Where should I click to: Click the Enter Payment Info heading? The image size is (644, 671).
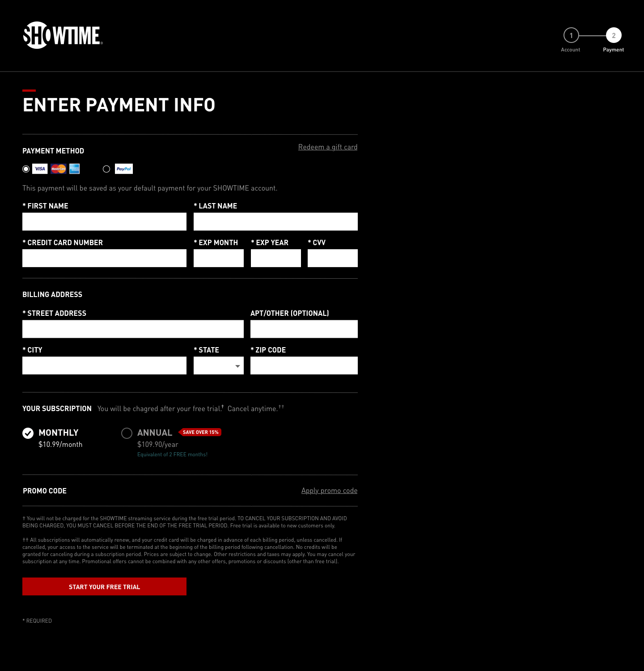[x=119, y=105]
